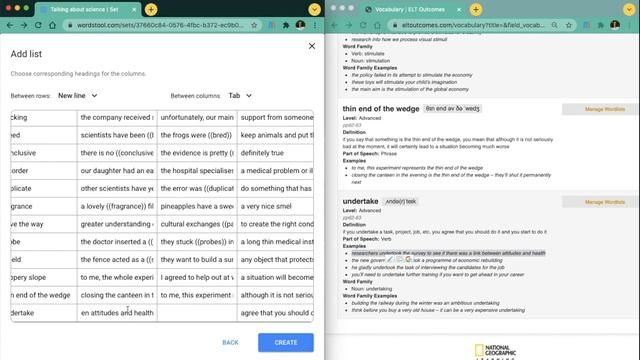Click Forward arrow in eltoutcomes window

click(x=349, y=25)
